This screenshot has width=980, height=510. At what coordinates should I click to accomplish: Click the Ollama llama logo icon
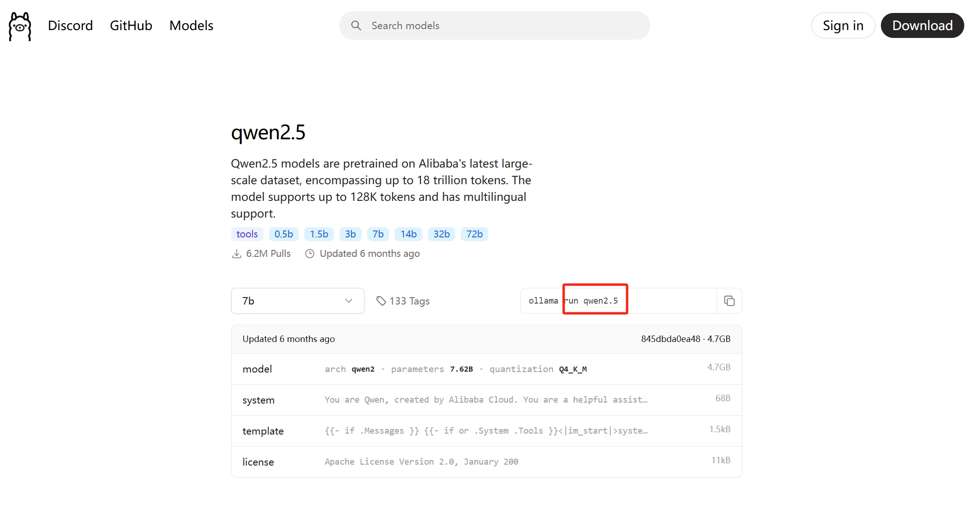click(20, 26)
